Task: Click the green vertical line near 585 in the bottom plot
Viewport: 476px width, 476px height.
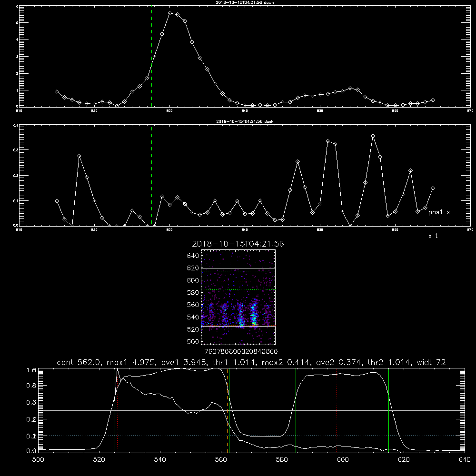Action: click(296, 410)
